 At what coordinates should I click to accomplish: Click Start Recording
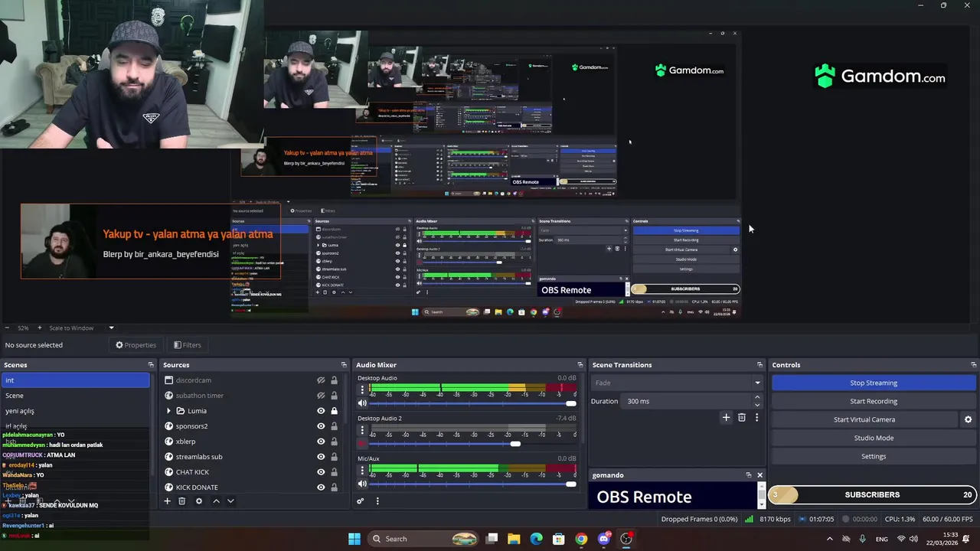click(874, 401)
